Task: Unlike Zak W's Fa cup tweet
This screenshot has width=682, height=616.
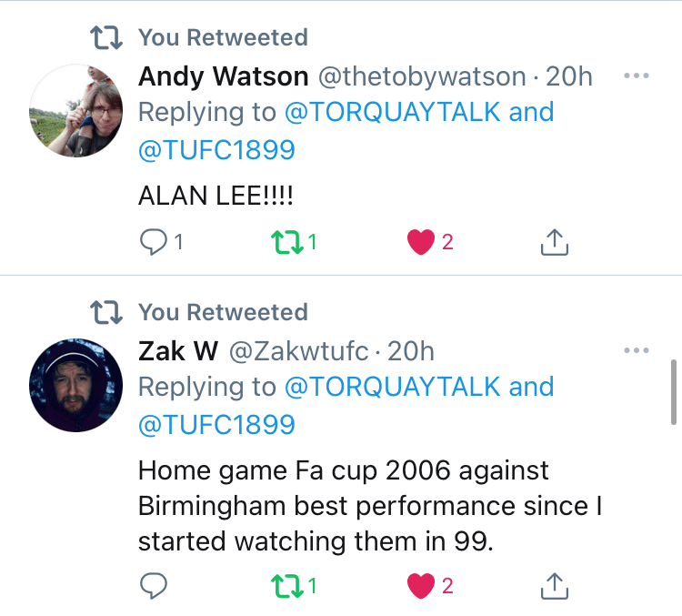Action: click(x=420, y=587)
